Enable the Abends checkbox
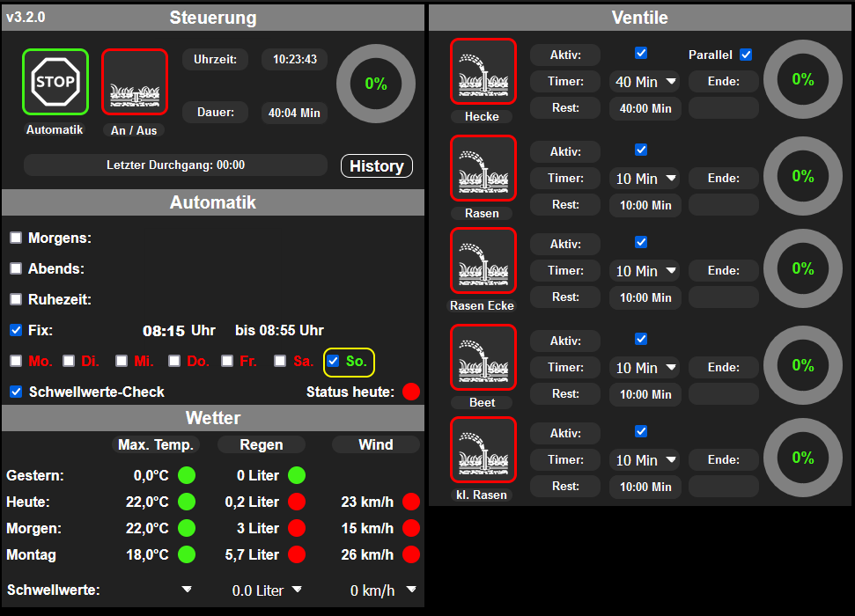The height and width of the screenshot is (616, 855). [16, 268]
